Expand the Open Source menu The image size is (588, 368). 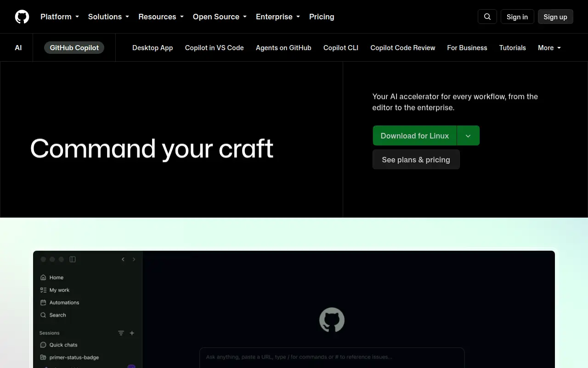[x=220, y=17]
